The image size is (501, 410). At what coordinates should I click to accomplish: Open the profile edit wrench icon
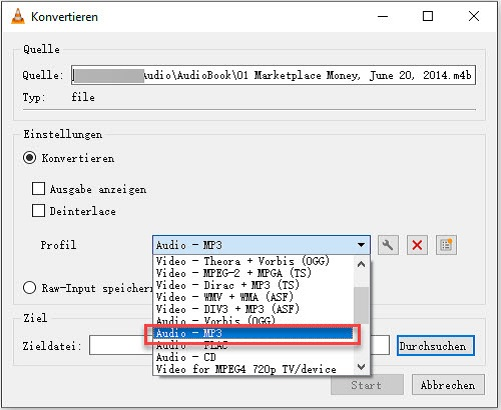coord(388,245)
